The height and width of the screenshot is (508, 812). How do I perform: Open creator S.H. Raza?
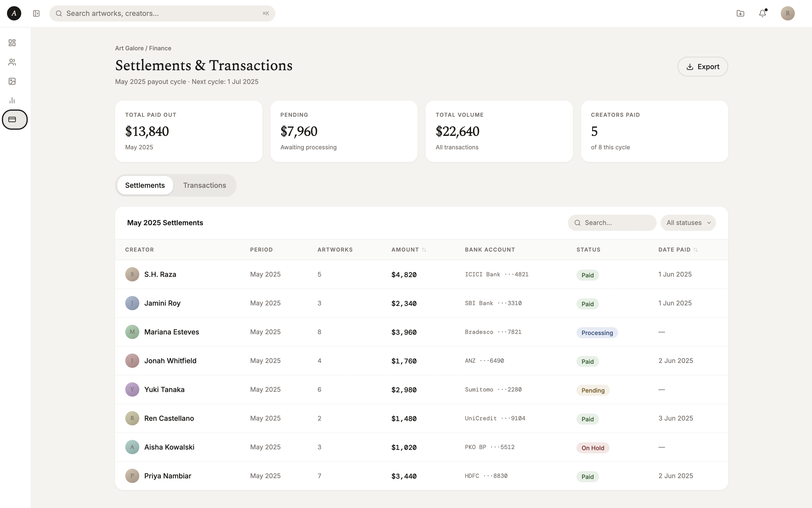click(160, 274)
